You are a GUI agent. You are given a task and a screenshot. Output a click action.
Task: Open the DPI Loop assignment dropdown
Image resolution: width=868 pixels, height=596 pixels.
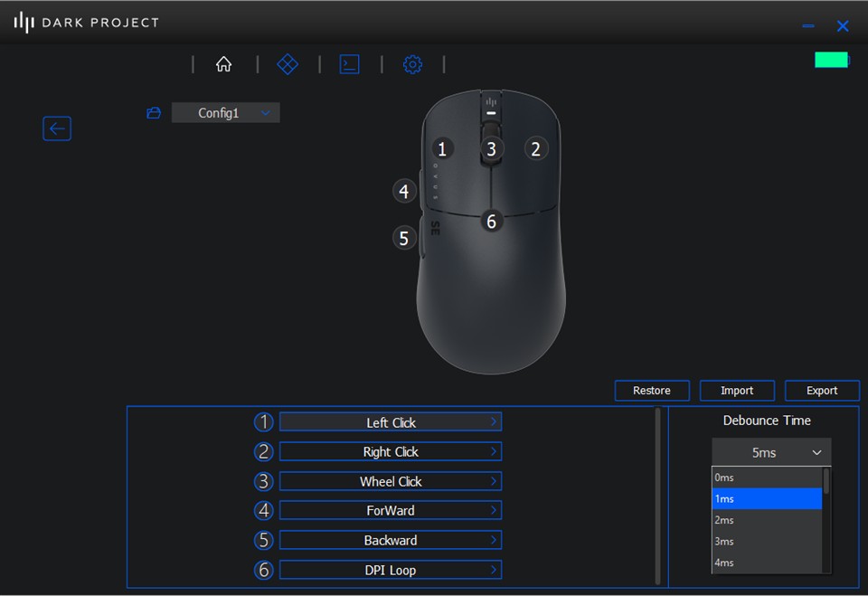390,570
